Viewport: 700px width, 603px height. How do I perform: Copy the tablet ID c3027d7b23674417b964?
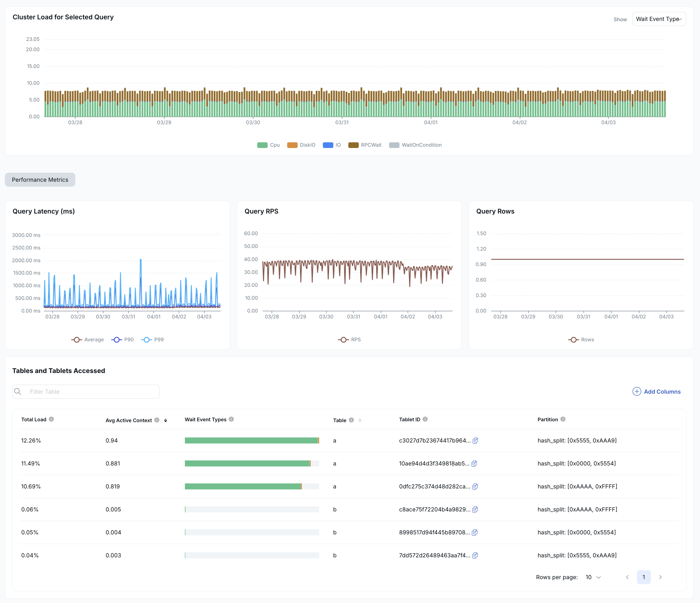pos(476,440)
